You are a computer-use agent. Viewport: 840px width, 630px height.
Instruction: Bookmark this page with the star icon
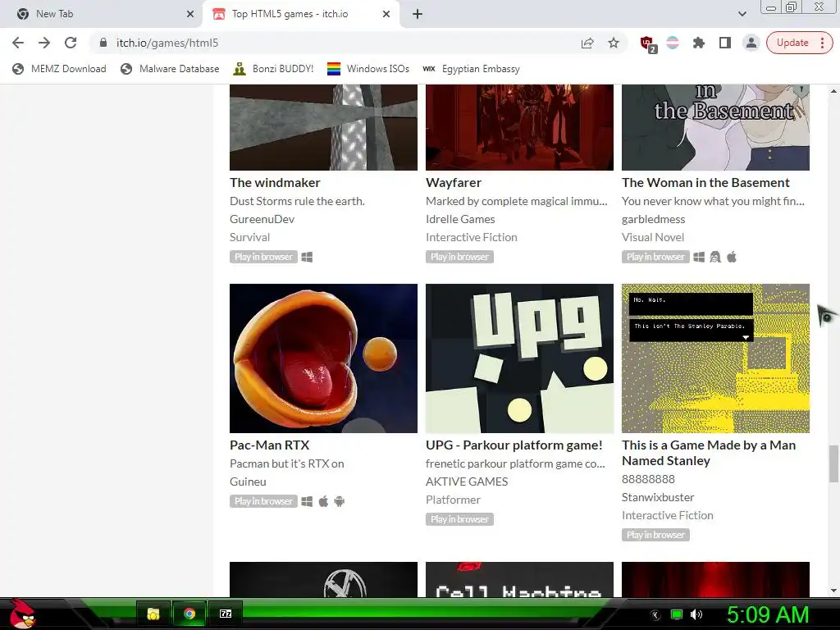click(x=614, y=43)
